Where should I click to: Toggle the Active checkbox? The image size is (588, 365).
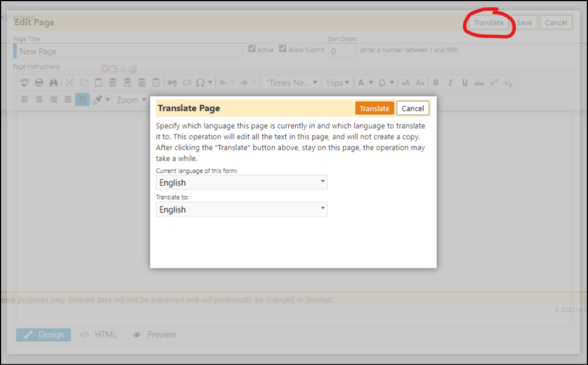click(x=252, y=49)
